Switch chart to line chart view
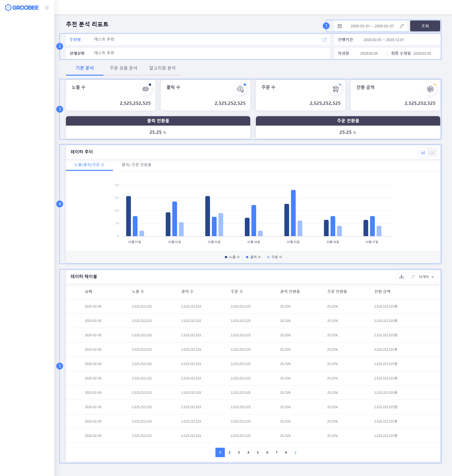Image resolution: width=452 pixels, height=476 pixels. tap(432, 152)
